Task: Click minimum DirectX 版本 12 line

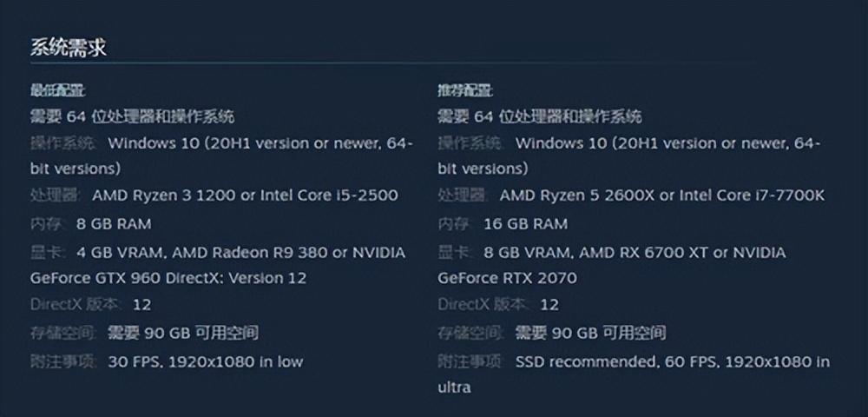Action: [91, 305]
